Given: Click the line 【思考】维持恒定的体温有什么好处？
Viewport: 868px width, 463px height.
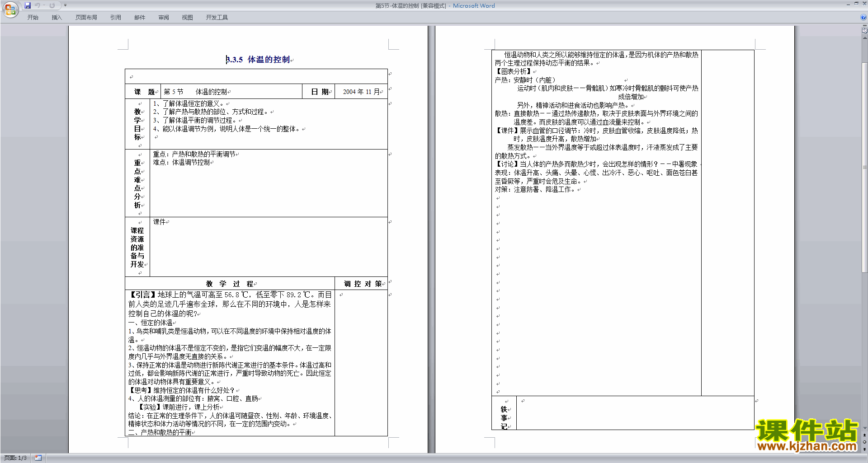Looking at the screenshot, I should pos(181,390).
